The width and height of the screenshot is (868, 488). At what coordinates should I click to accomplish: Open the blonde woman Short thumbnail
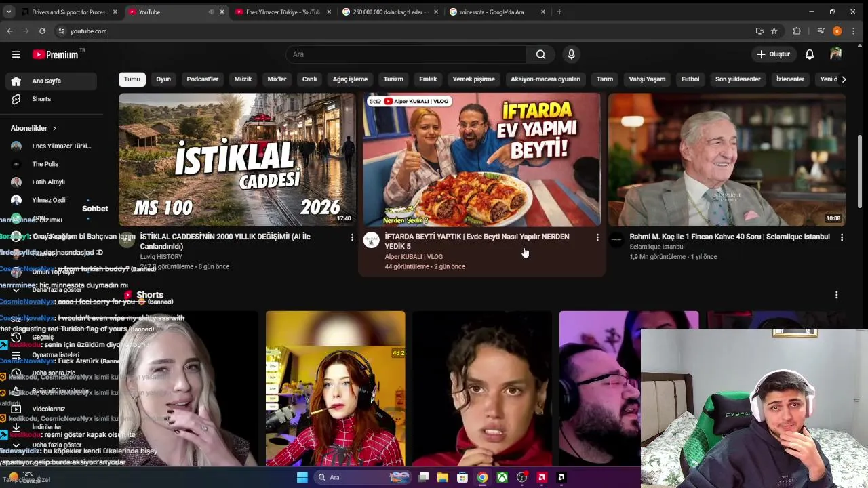point(189,388)
